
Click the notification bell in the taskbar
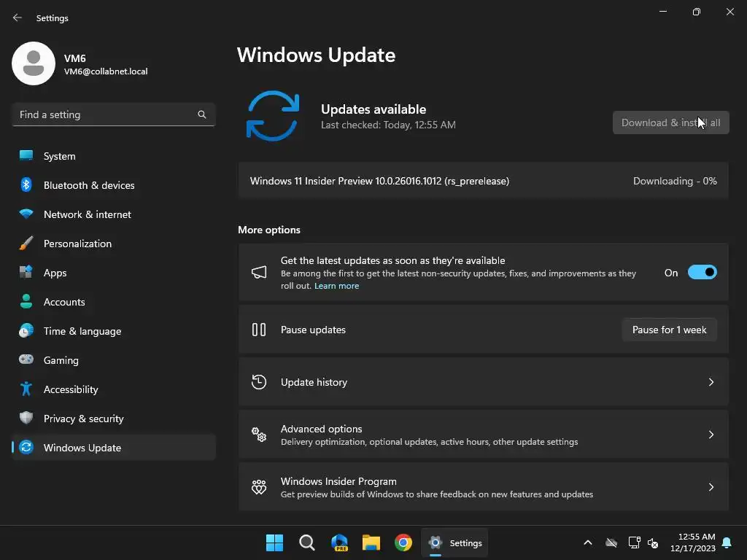[x=727, y=542]
